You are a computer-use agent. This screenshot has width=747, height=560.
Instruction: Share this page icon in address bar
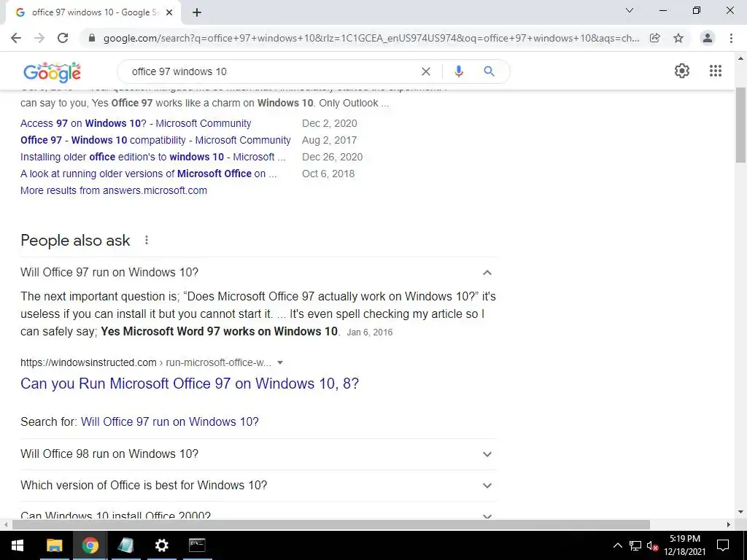[655, 38]
